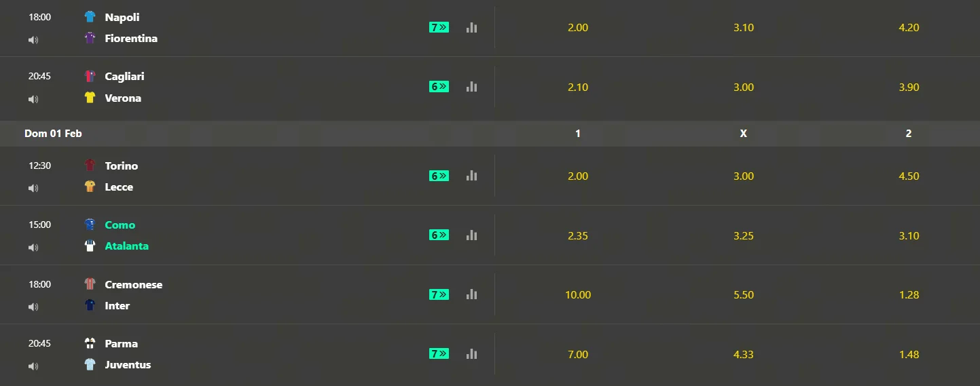Screen dimensions: 980x386
Task: Expand 7 more markets for Napoli–Fiorentina
Action: coord(439,28)
